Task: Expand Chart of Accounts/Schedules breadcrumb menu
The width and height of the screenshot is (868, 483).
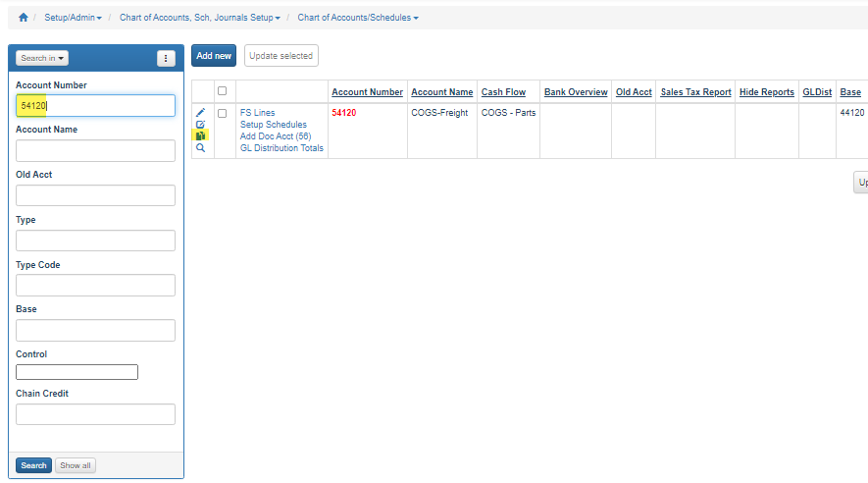Action: (x=358, y=18)
